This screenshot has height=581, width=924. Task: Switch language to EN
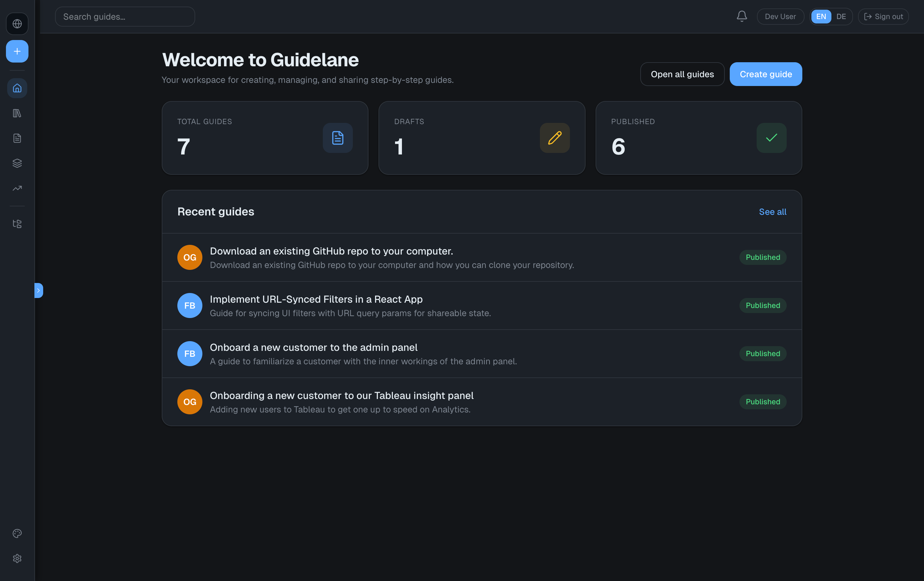(x=821, y=17)
